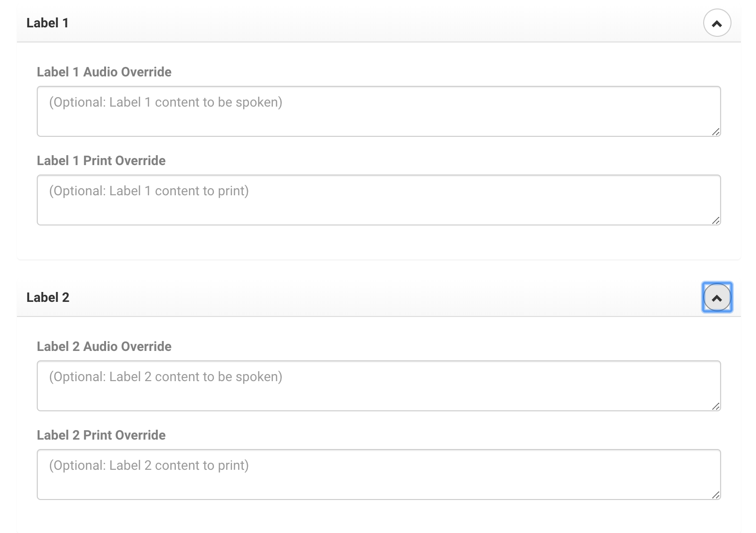The width and height of the screenshot is (756, 533).
Task: Collapse the Label 2 section
Action: [x=717, y=298]
